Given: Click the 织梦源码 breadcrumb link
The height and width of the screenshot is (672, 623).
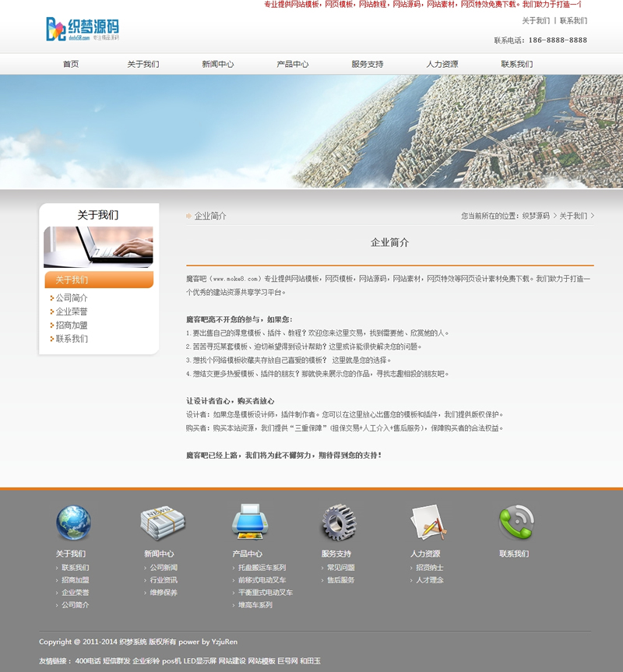Looking at the screenshot, I should coord(536,216).
